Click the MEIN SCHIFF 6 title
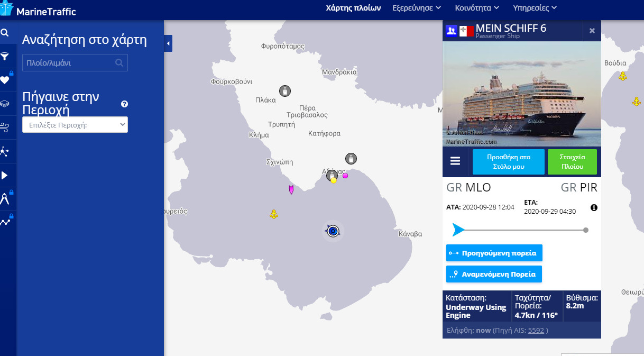This screenshot has width=644, height=356. 511,28
